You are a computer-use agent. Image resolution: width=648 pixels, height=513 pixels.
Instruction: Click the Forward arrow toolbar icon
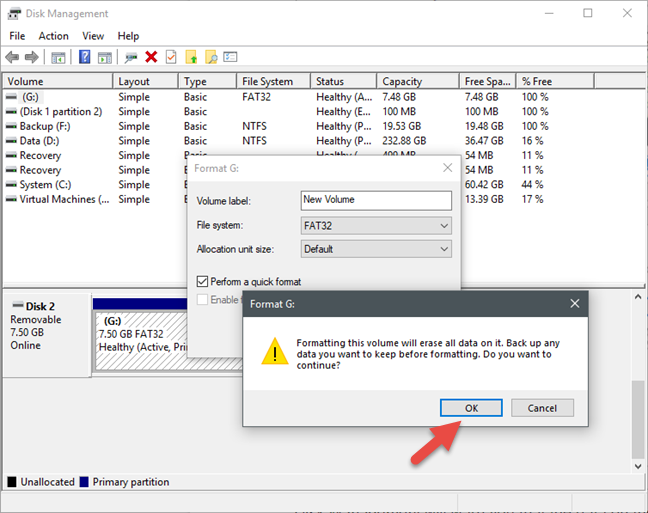coord(32,57)
